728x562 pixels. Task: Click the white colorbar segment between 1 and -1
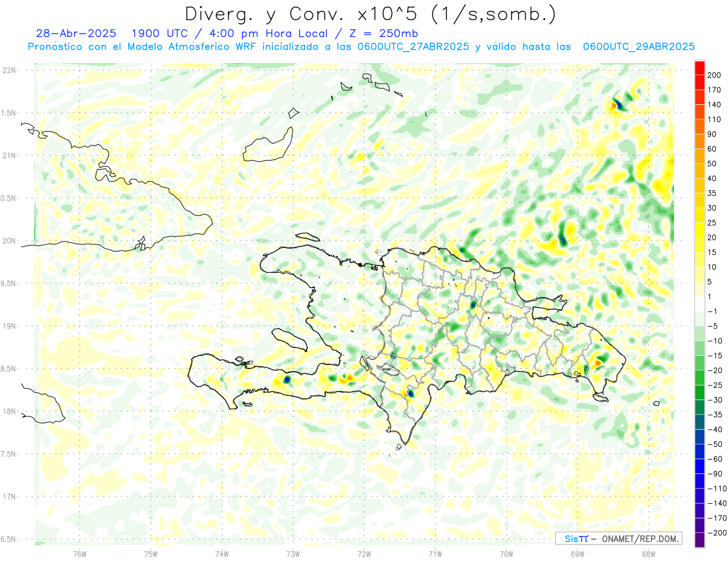coord(699,304)
